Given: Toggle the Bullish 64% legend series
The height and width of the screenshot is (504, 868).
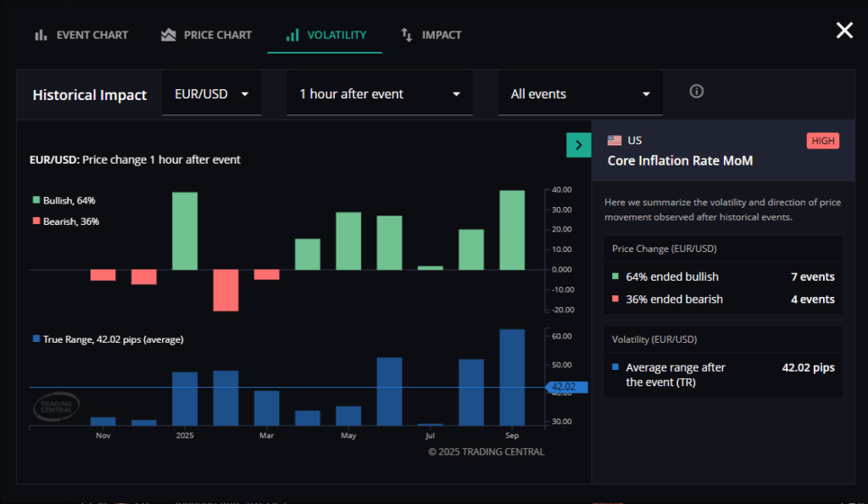Looking at the screenshot, I should coord(64,200).
